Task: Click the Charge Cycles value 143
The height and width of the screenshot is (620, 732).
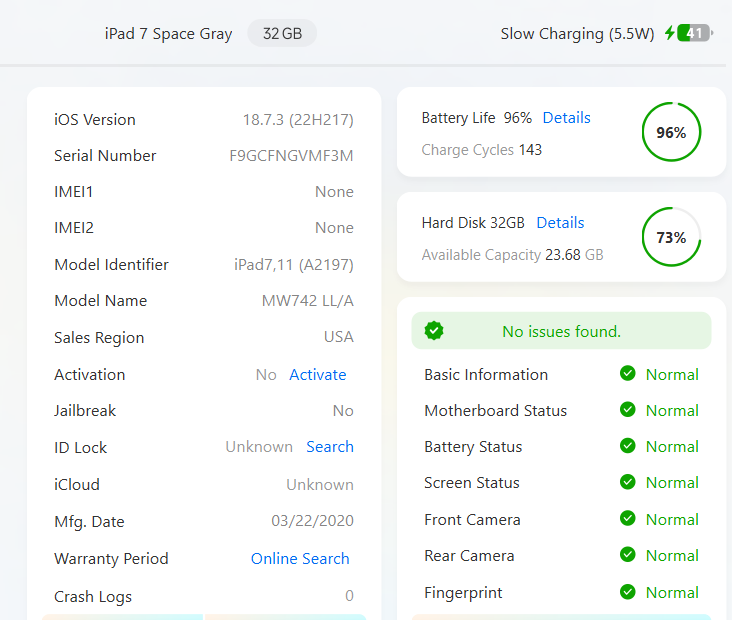Action: coord(530,150)
